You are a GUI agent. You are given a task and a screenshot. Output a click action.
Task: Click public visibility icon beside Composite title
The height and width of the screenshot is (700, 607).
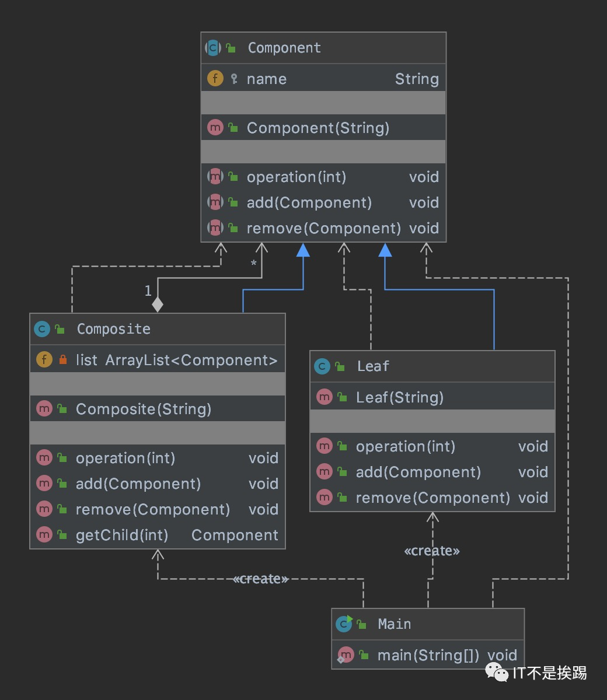(60, 330)
